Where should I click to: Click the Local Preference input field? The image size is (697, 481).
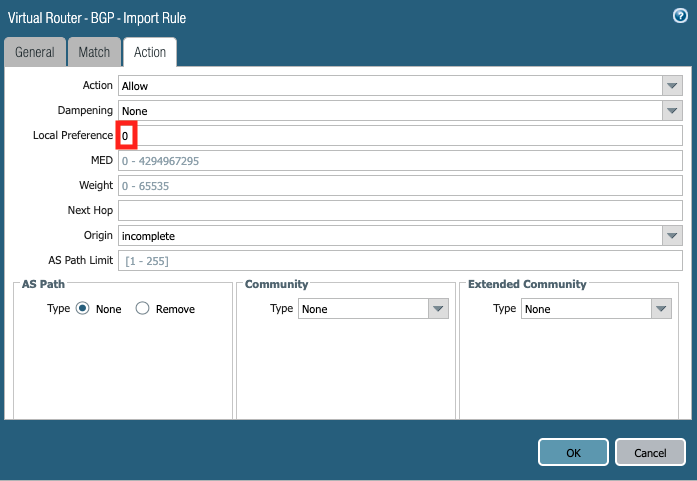400,136
